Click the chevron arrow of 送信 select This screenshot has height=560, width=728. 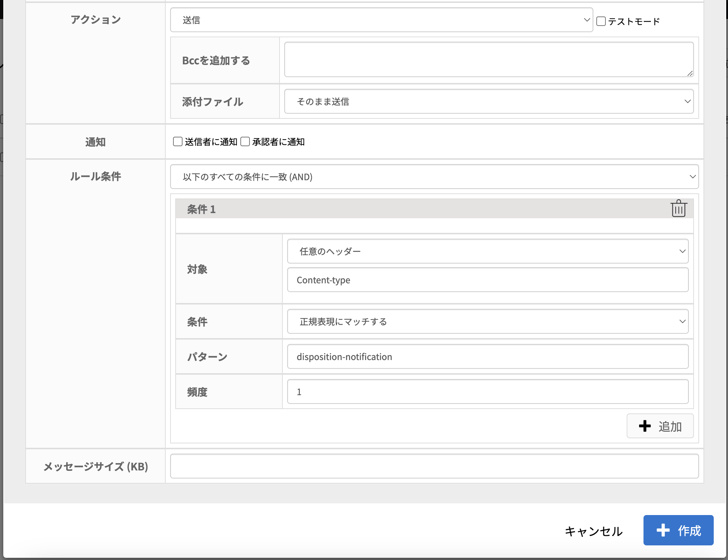(x=586, y=20)
